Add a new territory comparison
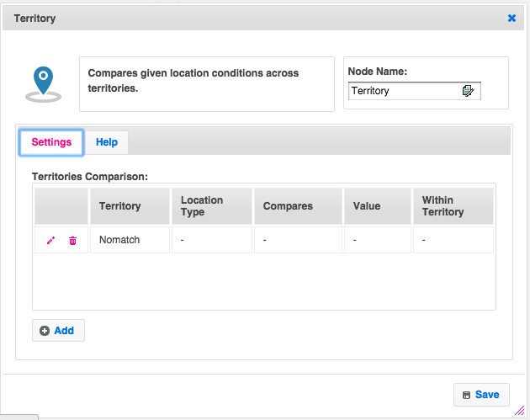The width and height of the screenshot is (530, 420). (x=59, y=331)
